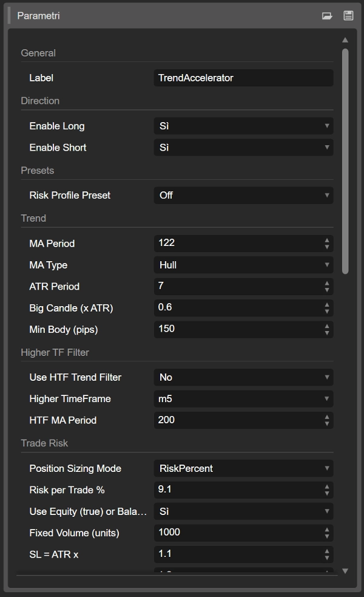364x597 pixels.
Task: Expand the Higher TimeFrame dropdown
Action: (x=243, y=399)
